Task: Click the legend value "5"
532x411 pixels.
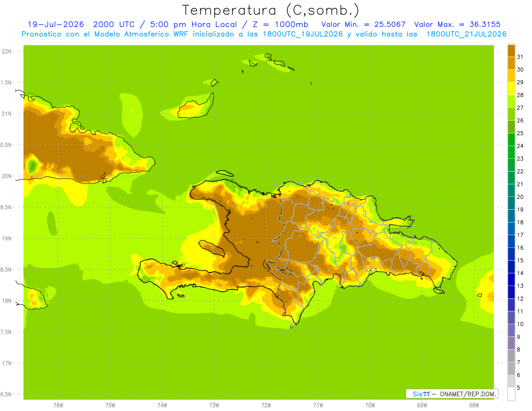Action: tap(519, 388)
